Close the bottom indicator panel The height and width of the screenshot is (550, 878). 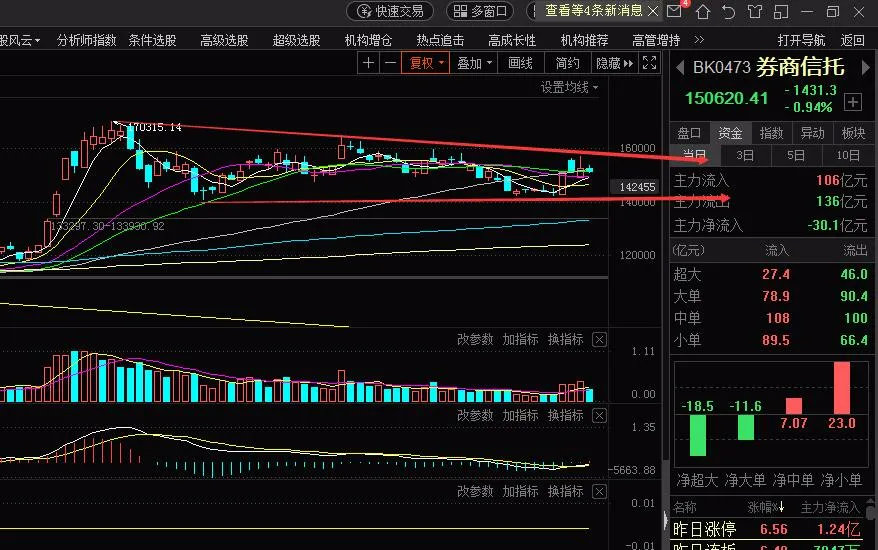[599, 492]
